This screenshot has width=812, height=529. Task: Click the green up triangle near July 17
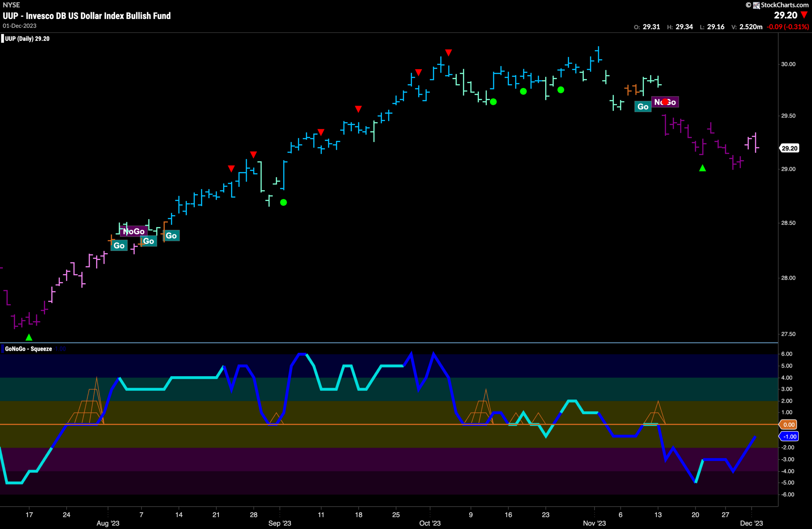pyautogui.click(x=29, y=337)
